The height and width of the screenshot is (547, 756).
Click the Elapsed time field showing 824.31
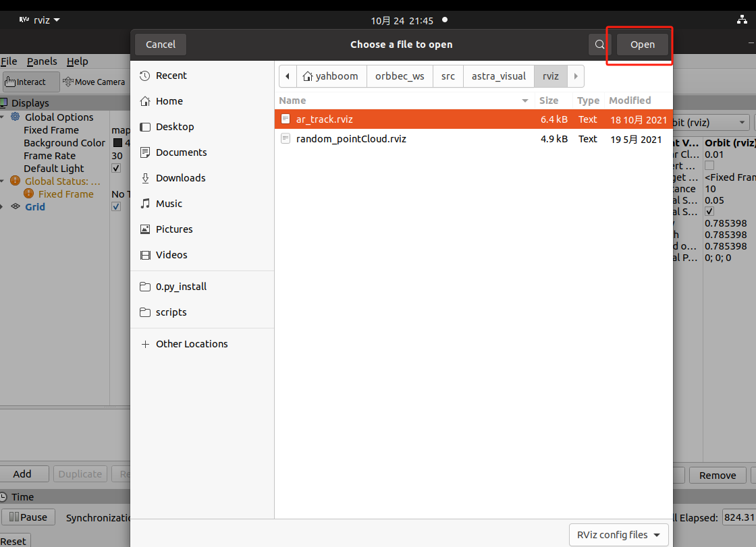(x=738, y=517)
